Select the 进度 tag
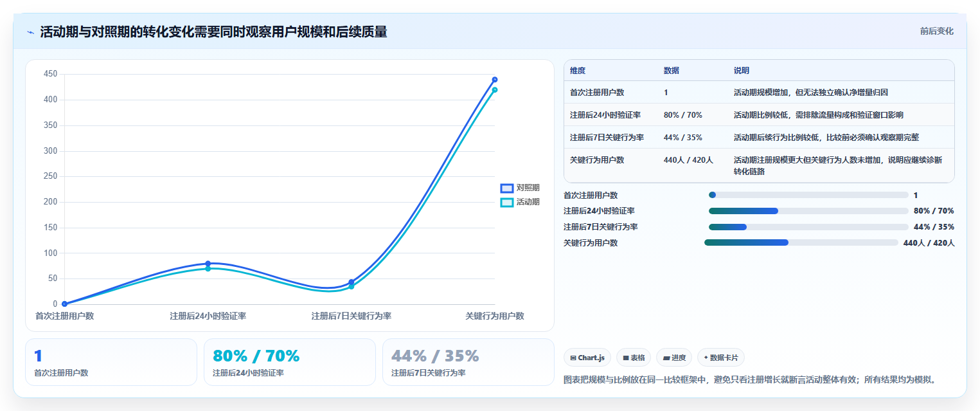The height and width of the screenshot is (411, 980). click(674, 358)
